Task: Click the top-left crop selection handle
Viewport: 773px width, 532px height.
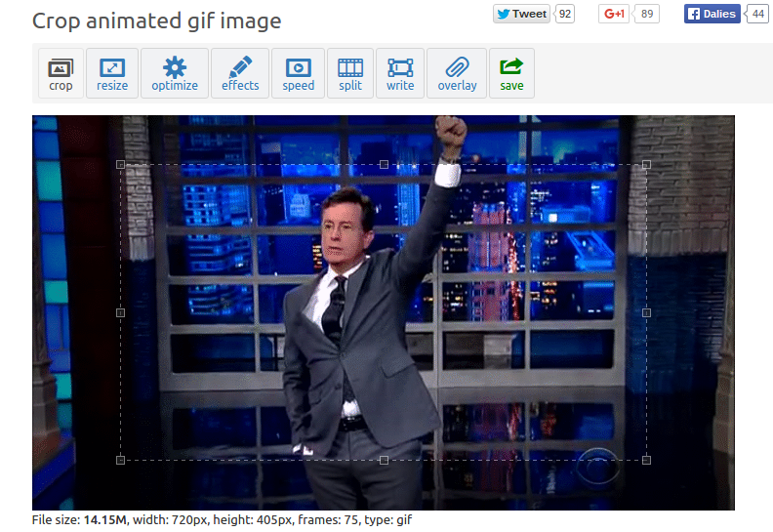Action: [x=120, y=165]
